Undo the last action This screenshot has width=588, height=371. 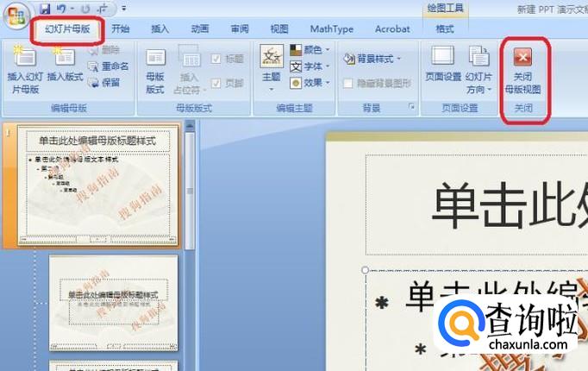(61, 9)
